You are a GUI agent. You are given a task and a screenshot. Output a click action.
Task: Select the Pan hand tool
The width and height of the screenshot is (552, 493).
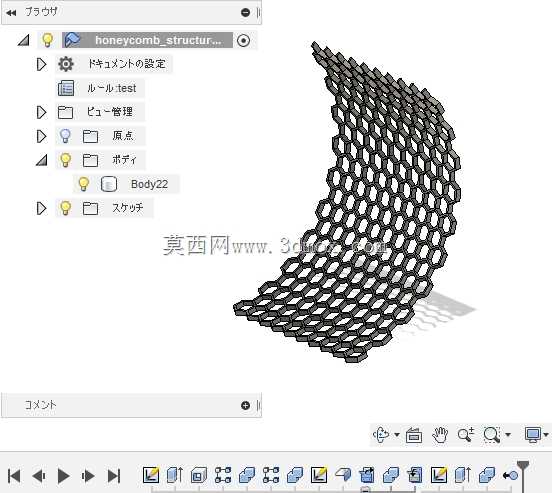440,435
